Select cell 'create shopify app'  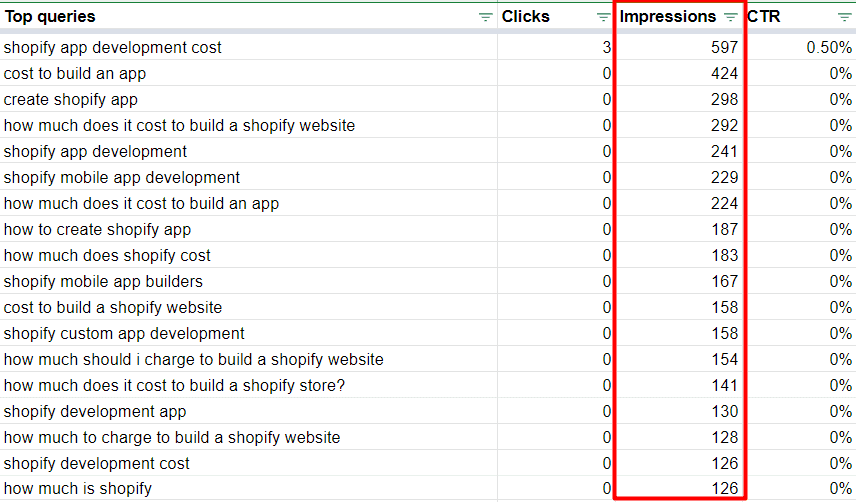pyautogui.click(x=71, y=100)
